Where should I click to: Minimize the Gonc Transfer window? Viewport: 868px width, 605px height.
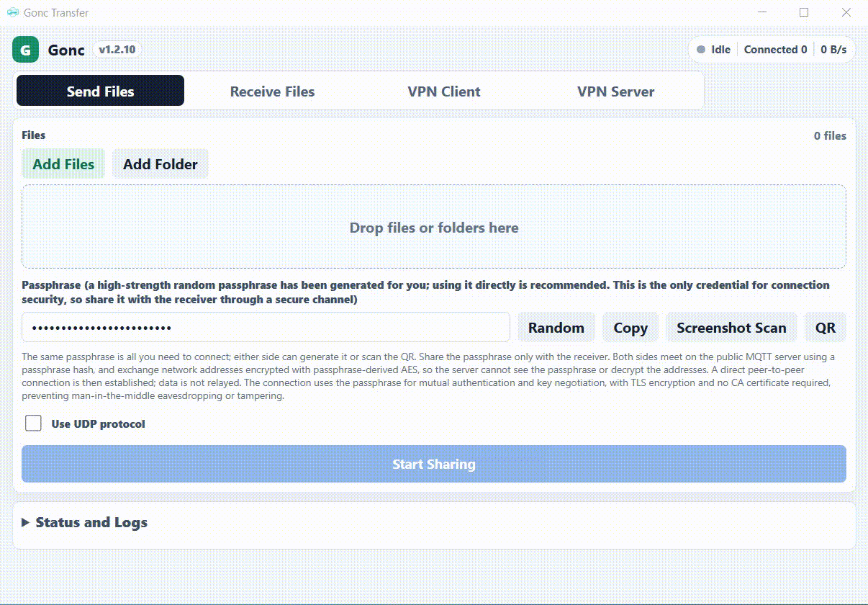[761, 12]
